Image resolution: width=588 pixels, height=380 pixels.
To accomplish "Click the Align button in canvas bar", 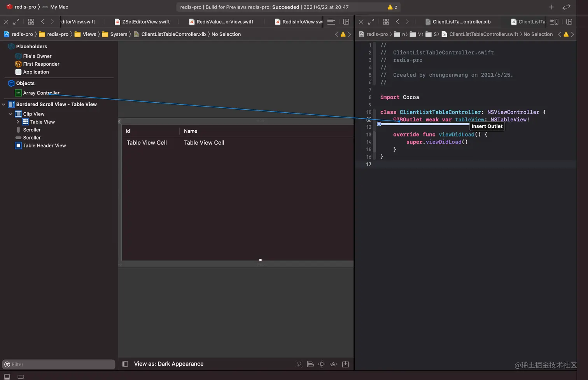I will pos(310,364).
